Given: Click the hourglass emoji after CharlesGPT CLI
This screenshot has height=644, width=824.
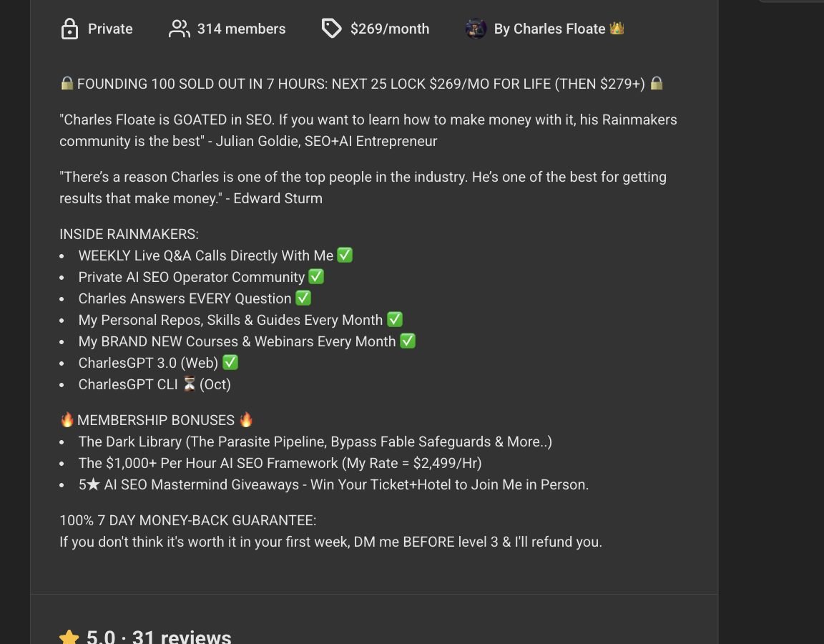Looking at the screenshot, I should coord(189,384).
